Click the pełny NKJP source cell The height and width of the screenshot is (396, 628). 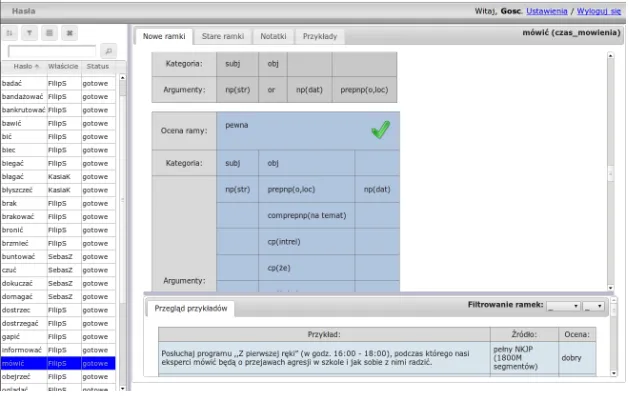click(524, 358)
